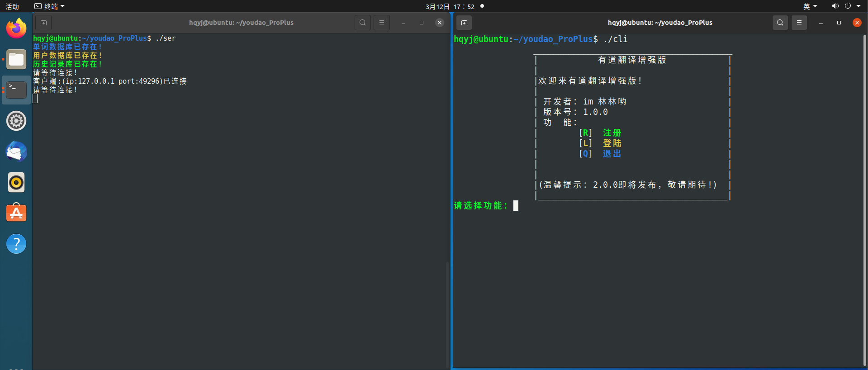Image resolution: width=868 pixels, height=370 pixels.
Task: Click the power icon in top bar
Action: point(848,6)
